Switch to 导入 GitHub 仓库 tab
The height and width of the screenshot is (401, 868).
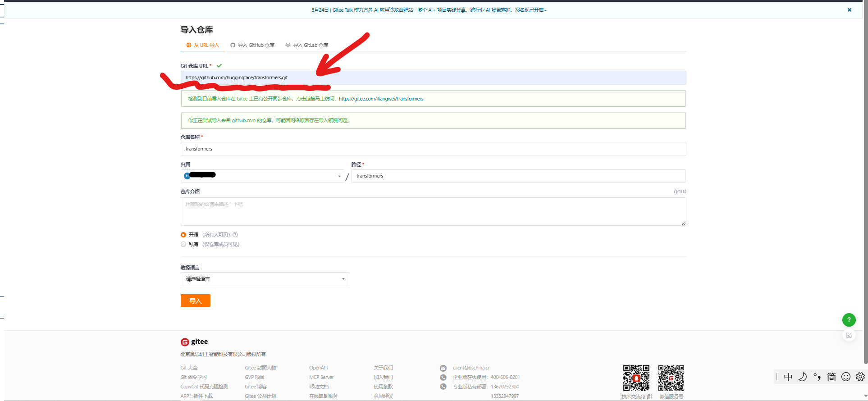pos(252,45)
